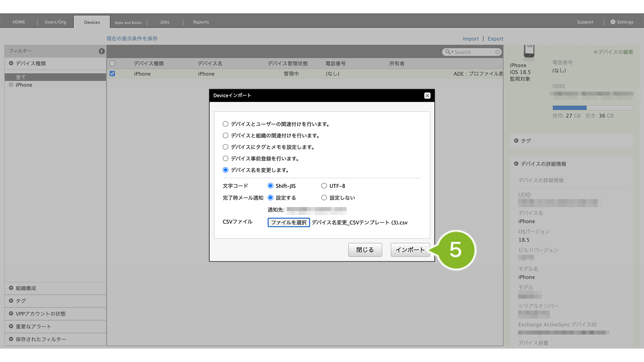
Task: Close the Device import dialog with X
Action: coord(427,96)
